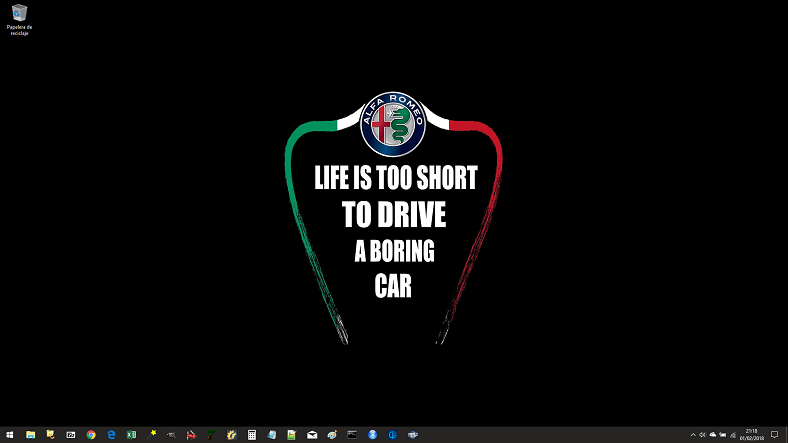Open the network status tray icon

pyautogui.click(x=733, y=435)
